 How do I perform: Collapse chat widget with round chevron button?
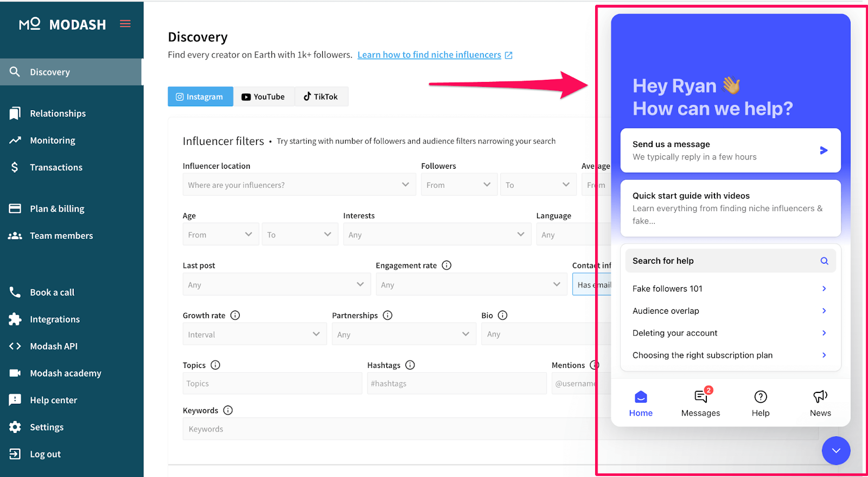[835, 450]
